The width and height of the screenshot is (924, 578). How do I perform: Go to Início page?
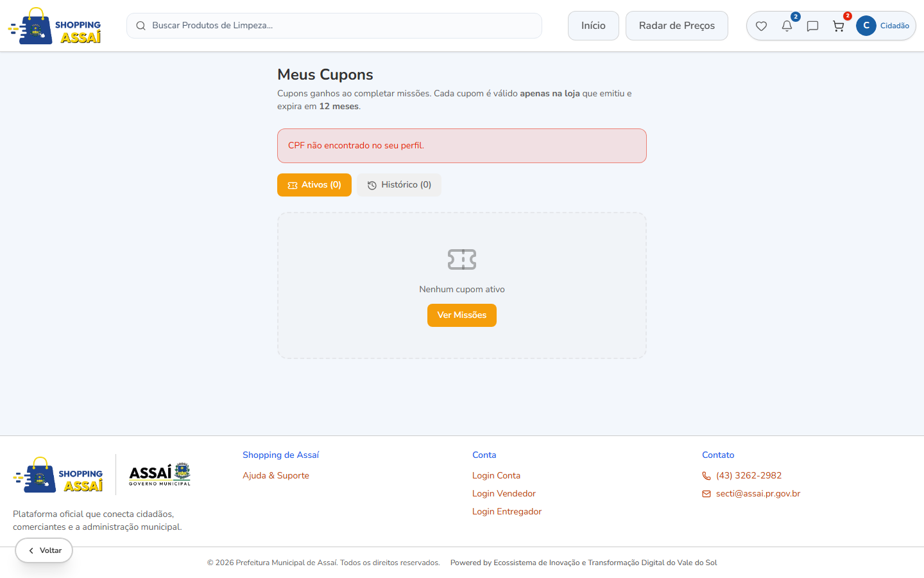click(x=594, y=26)
